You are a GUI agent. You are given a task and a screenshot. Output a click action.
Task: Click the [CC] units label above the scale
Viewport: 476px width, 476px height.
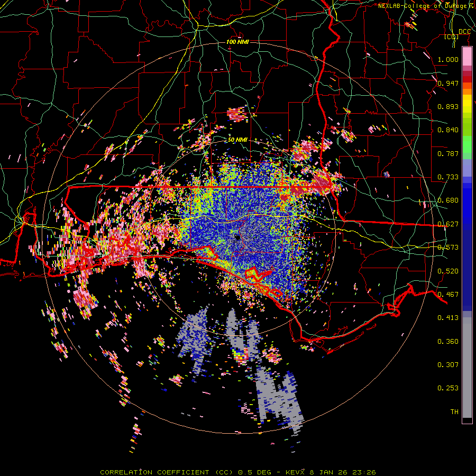pyautogui.click(x=452, y=37)
